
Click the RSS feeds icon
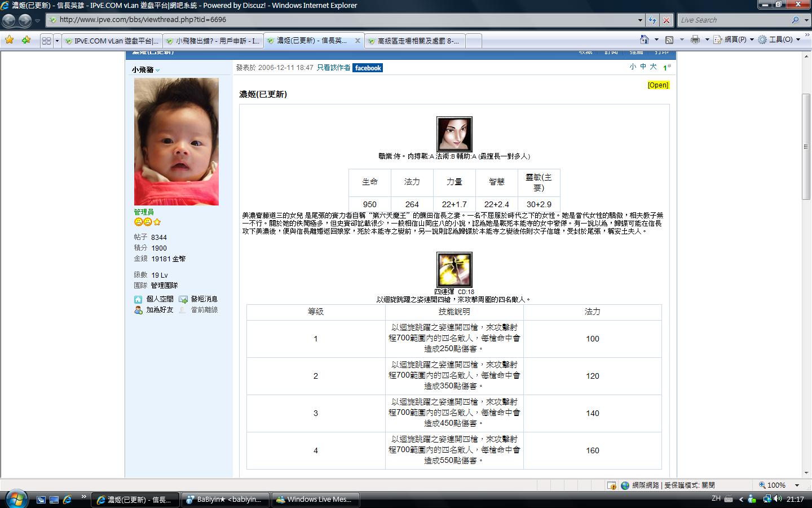669,40
